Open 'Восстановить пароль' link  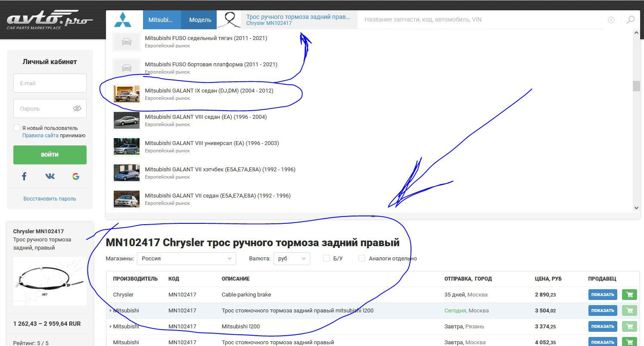pos(50,199)
